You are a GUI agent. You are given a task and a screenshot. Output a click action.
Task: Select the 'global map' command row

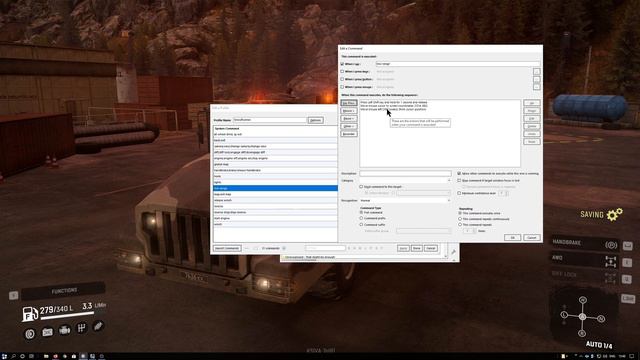[x=275, y=164]
